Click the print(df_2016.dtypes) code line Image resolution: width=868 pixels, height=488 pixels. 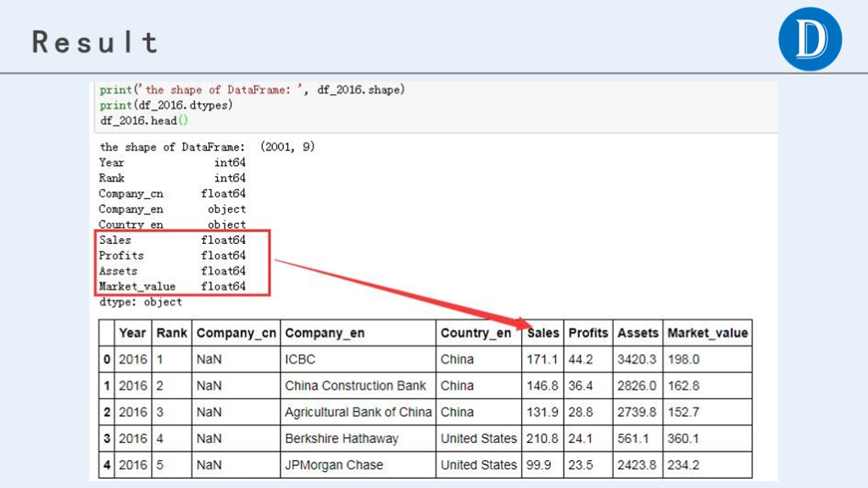pyautogui.click(x=166, y=105)
